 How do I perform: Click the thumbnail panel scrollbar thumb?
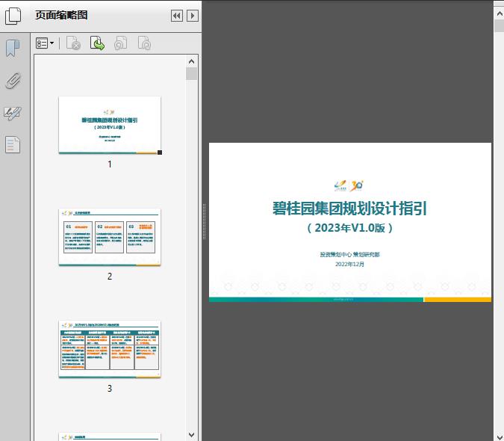pyautogui.click(x=192, y=74)
